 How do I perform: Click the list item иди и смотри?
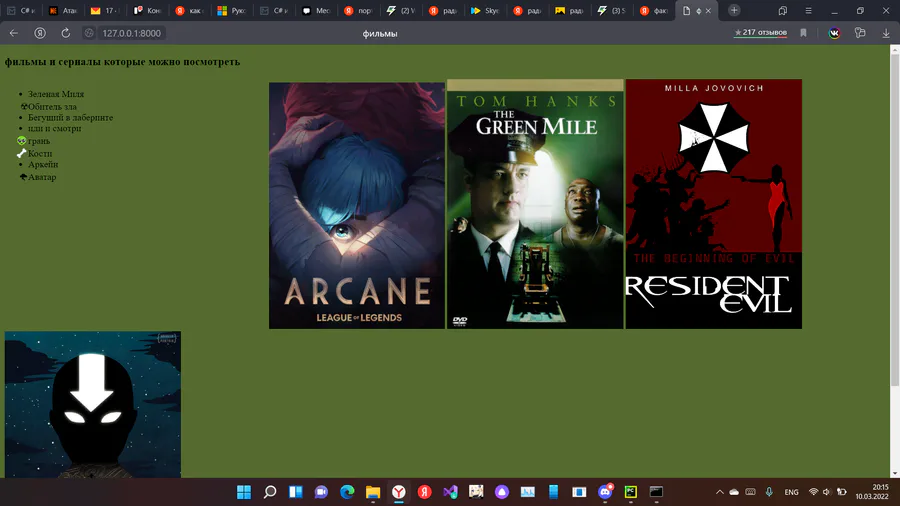pyautogui.click(x=55, y=129)
